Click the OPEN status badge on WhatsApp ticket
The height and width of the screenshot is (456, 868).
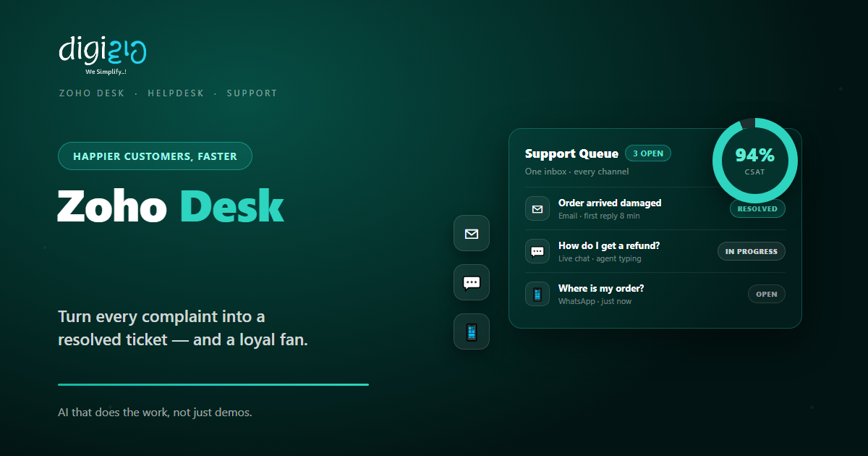(x=767, y=294)
